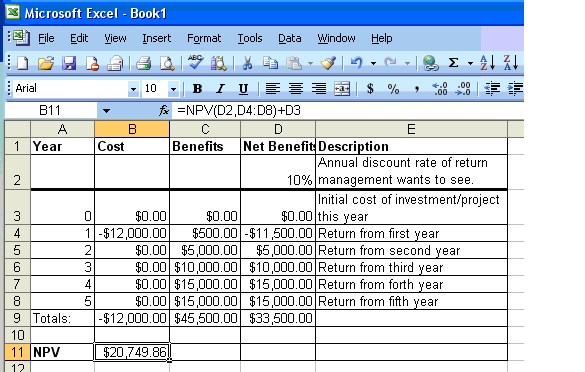Screen dimensions: 585x372
Task: Open the Window menu
Action: pyautogui.click(x=336, y=38)
